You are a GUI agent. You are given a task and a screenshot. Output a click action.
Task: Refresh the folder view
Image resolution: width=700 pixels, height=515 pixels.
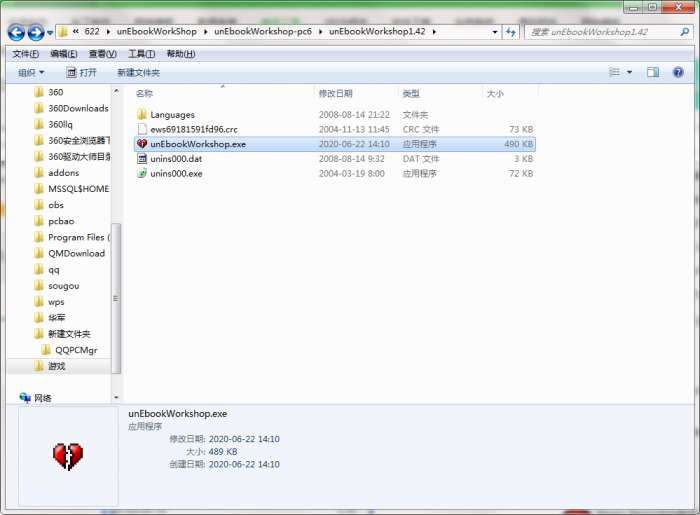[511, 32]
